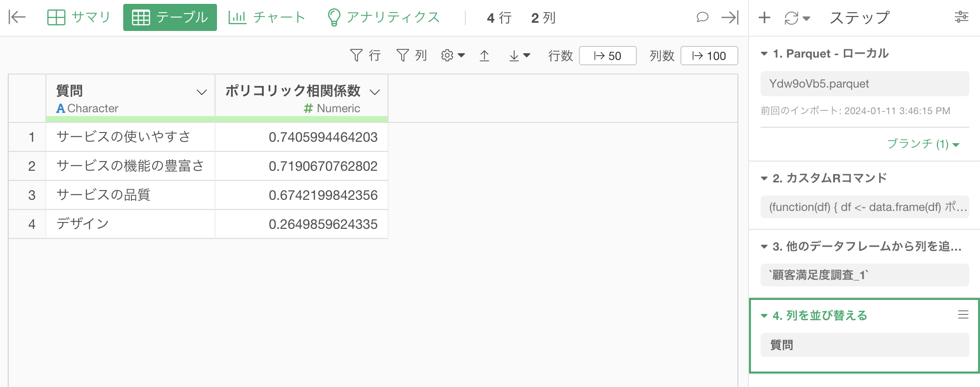Edit the 列数 field showing 100
This screenshot has width=980, height=387.
(x=709, y=56)
